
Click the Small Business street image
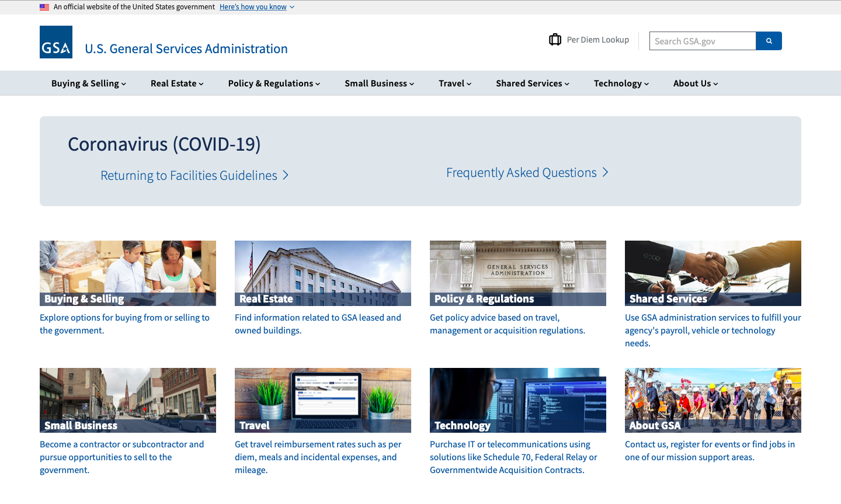click(128, 400)
